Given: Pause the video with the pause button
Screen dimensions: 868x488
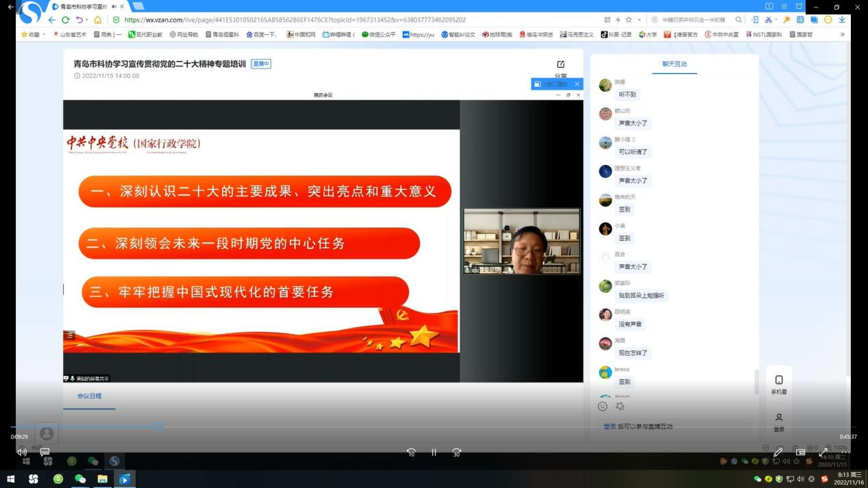Looking at the screenshot, I should click(x=434, y=452).
